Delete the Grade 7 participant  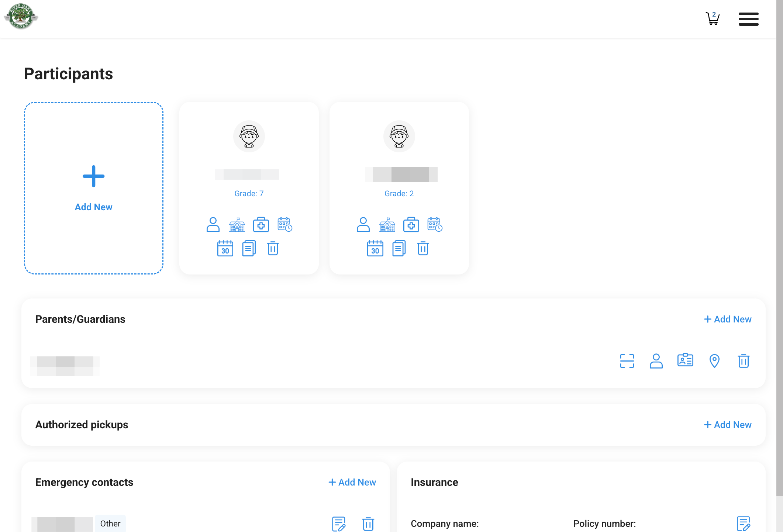tap(273, 248)
